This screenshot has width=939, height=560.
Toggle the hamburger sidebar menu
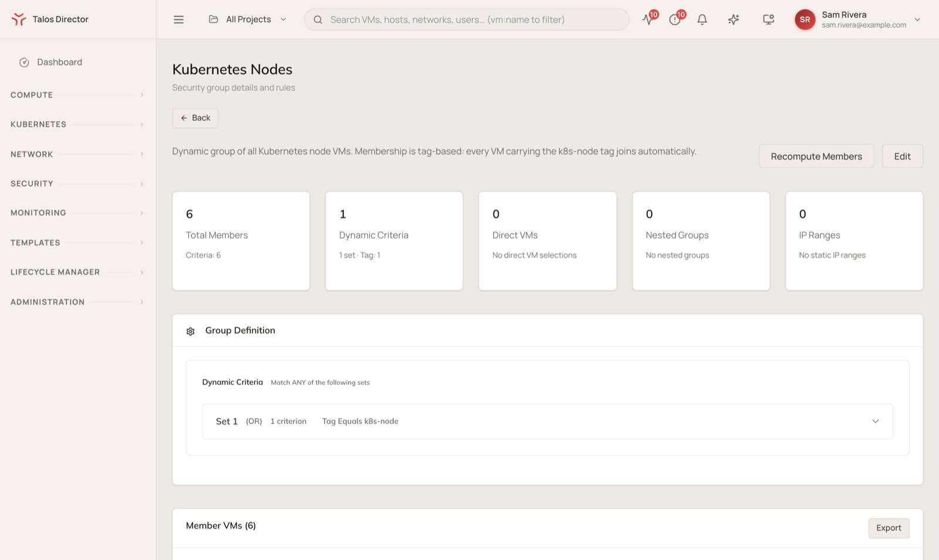coord(179,19)
